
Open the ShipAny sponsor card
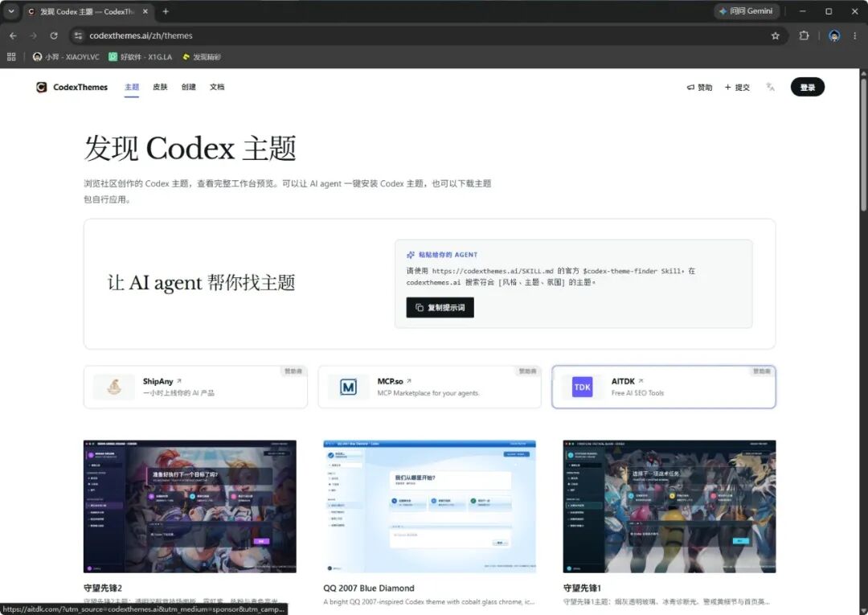coord(195,387)
